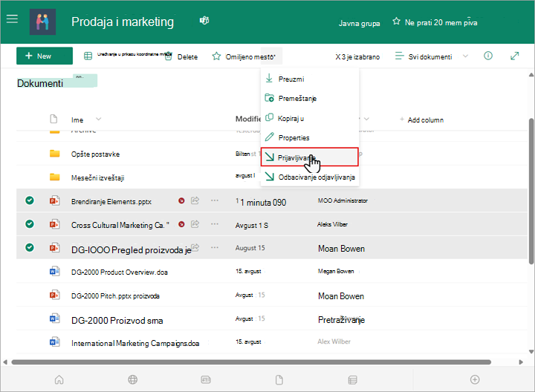The image size is (535, 392).
Task: Click Omiljeno mesto toolbar button
Action: pyautogui.click(x=244, y=56)
